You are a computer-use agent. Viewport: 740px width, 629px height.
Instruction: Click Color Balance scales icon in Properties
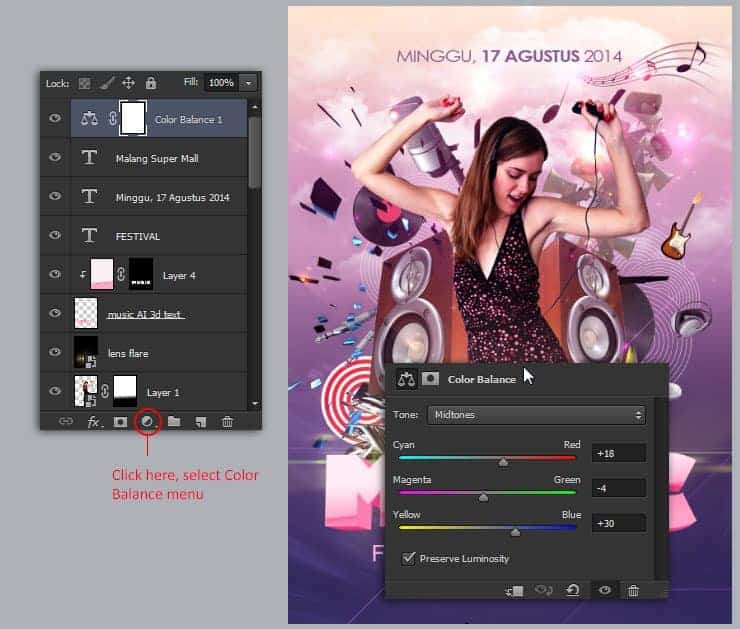[x=406, y=379]
